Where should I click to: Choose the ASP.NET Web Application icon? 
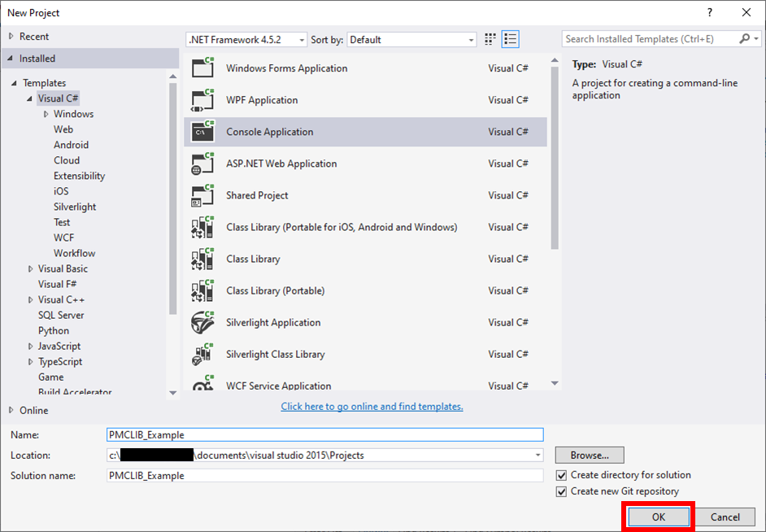click(203, 163)
